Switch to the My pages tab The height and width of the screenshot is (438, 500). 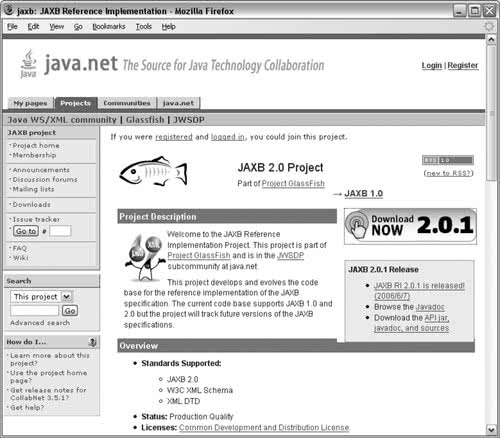tap(30, 103)
